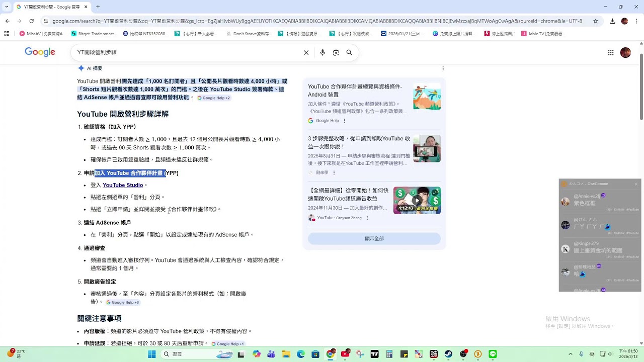
Task: Open options for the Google Help source
Action: 344,121
